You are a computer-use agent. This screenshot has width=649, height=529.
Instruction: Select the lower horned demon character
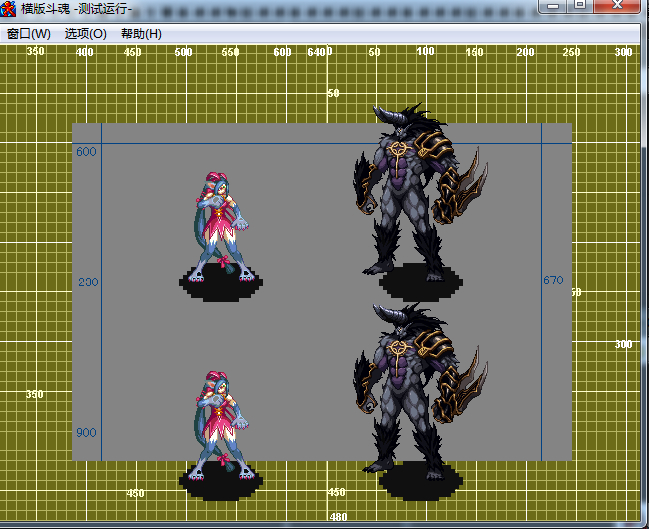(419, 389)
